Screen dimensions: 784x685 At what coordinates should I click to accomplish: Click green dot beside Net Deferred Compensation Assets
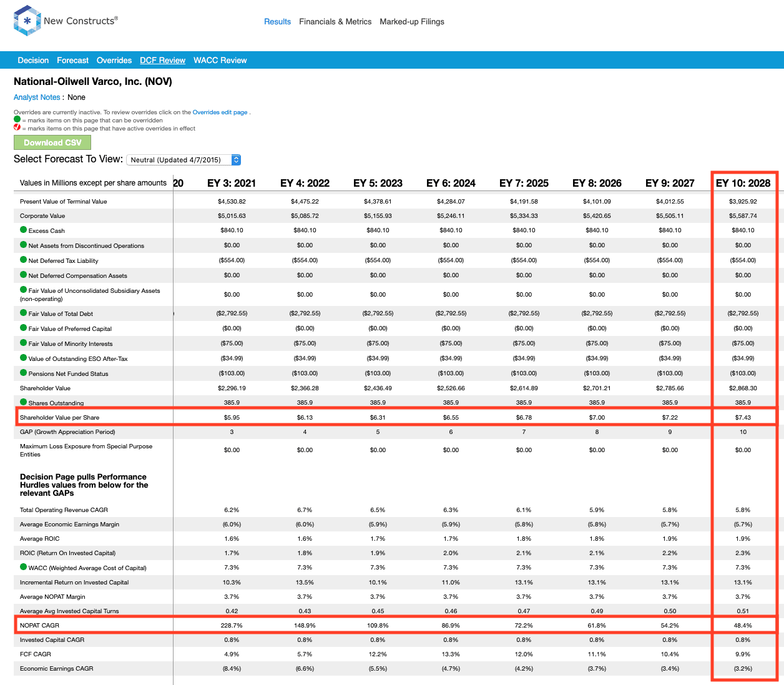[x=24, y=275]
